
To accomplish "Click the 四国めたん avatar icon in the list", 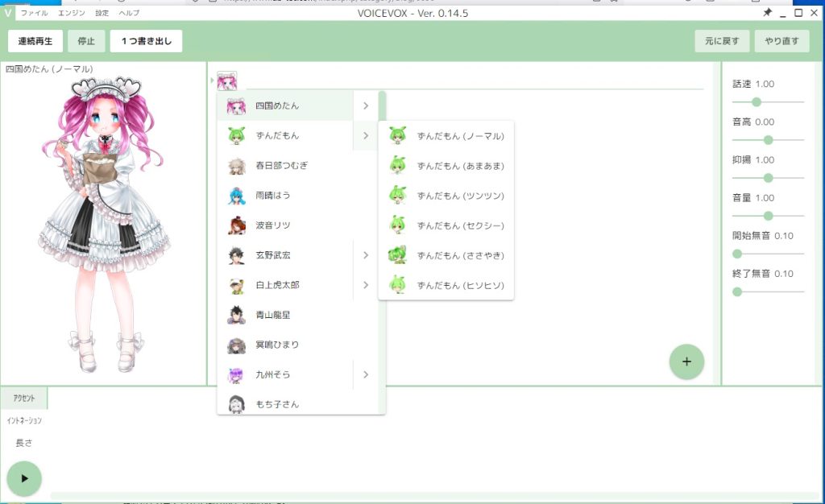I will click(236, 106).
